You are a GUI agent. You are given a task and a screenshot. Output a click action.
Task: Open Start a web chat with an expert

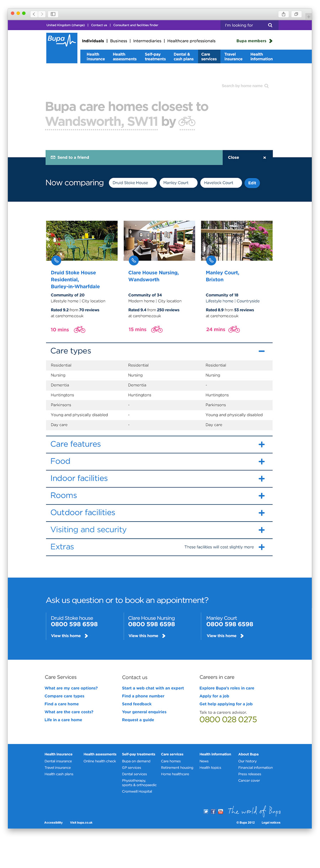pyautogui.click(x=153, y=688)
